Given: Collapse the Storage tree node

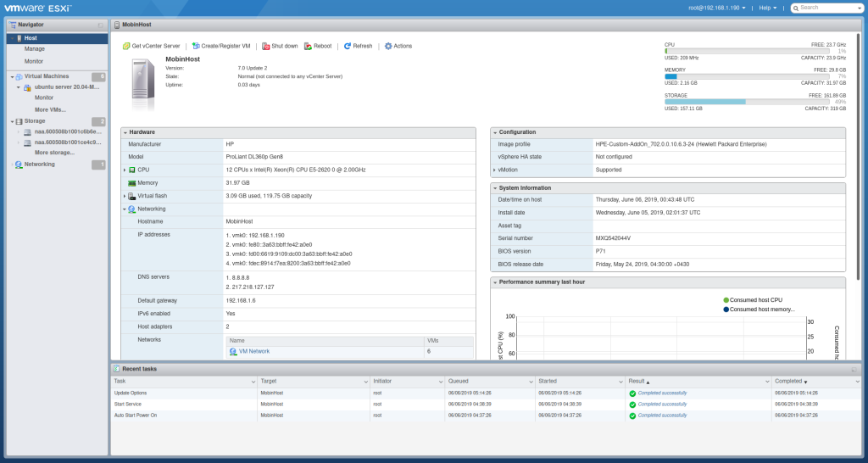Looking at the screenshot, I should (x=12, y=121).
